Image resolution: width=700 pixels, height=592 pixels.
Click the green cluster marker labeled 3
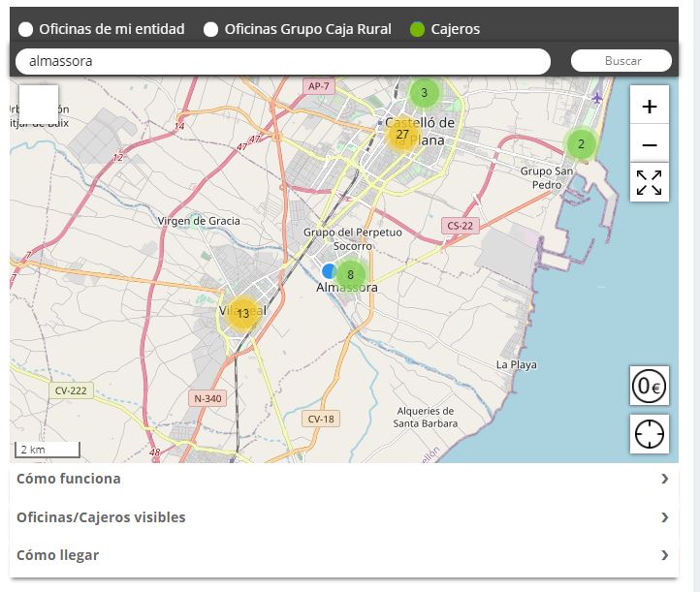click(424, 93)
